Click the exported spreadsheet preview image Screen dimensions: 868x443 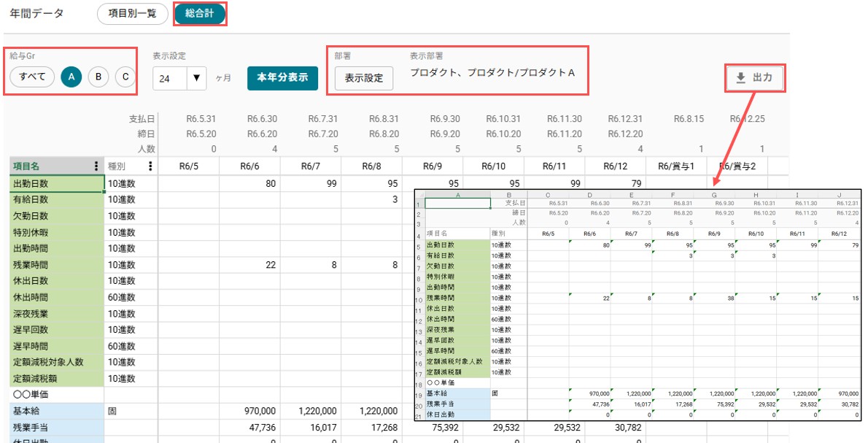click(638, 305)
